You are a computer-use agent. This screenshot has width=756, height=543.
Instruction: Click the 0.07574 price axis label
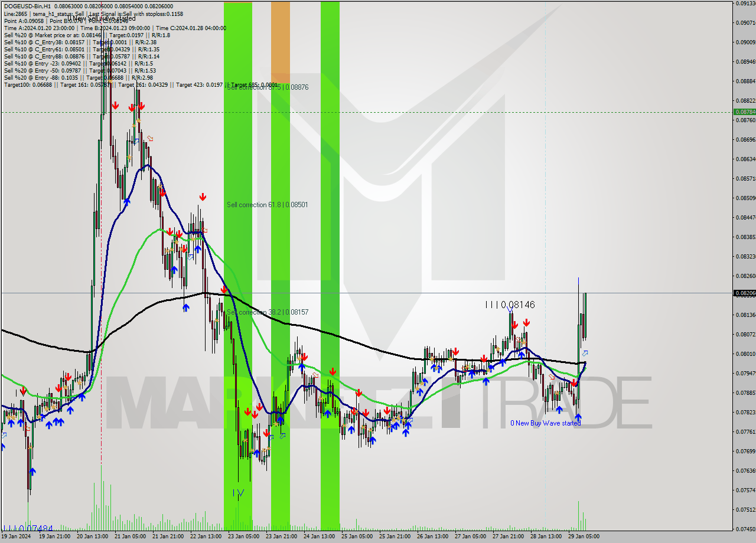tap(745, 490)
